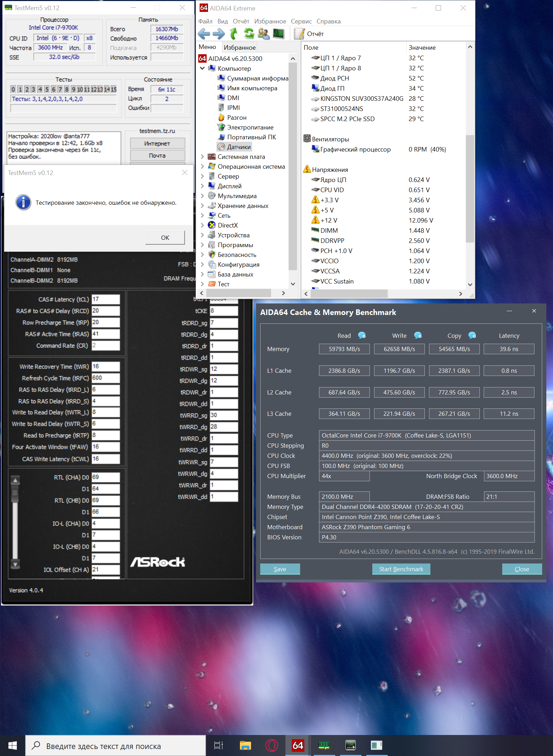Screen dimensions: 553x756
Task: Select the DirectX tree icon
Action: click(x=212, y=225)
